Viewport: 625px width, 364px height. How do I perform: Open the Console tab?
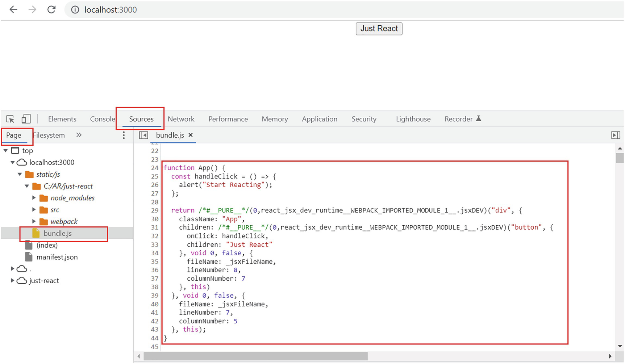[x=102, y=119]
